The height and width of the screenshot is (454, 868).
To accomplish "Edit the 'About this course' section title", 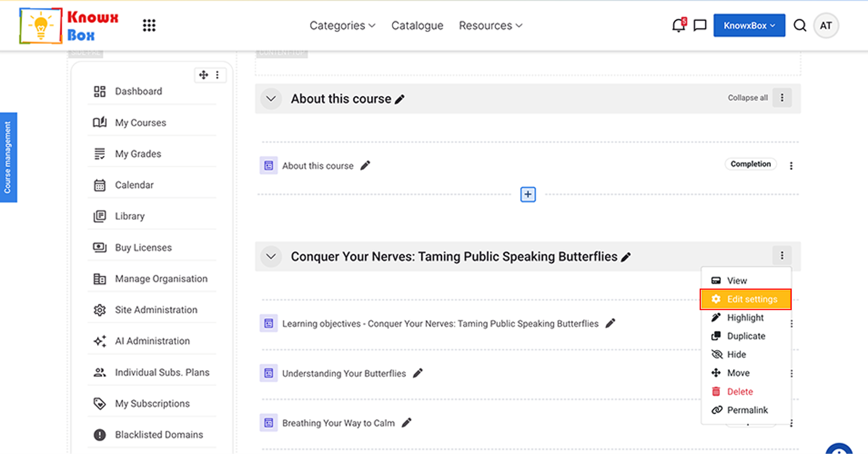I will click(x=400, y=100).
